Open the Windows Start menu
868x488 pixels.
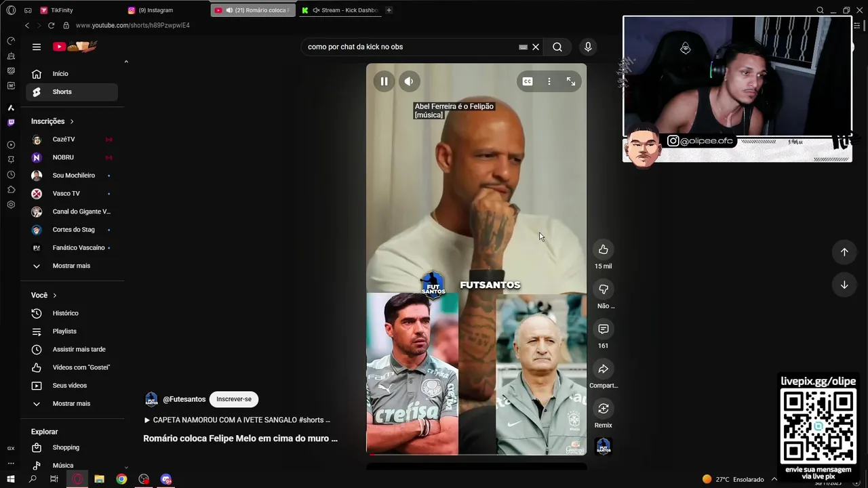[x=11, y=479]
